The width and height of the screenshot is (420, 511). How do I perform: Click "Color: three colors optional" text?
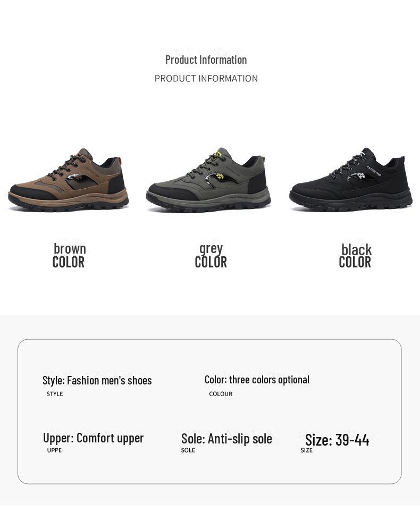257,380
